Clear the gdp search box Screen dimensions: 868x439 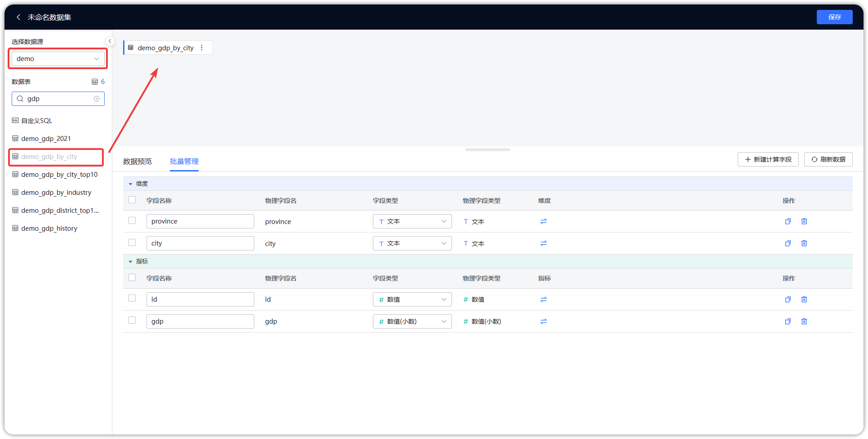tap(97, 99)
